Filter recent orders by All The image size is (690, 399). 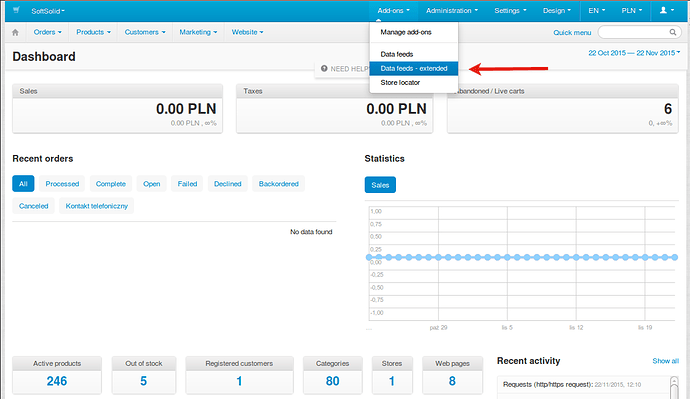coord(23,184)
